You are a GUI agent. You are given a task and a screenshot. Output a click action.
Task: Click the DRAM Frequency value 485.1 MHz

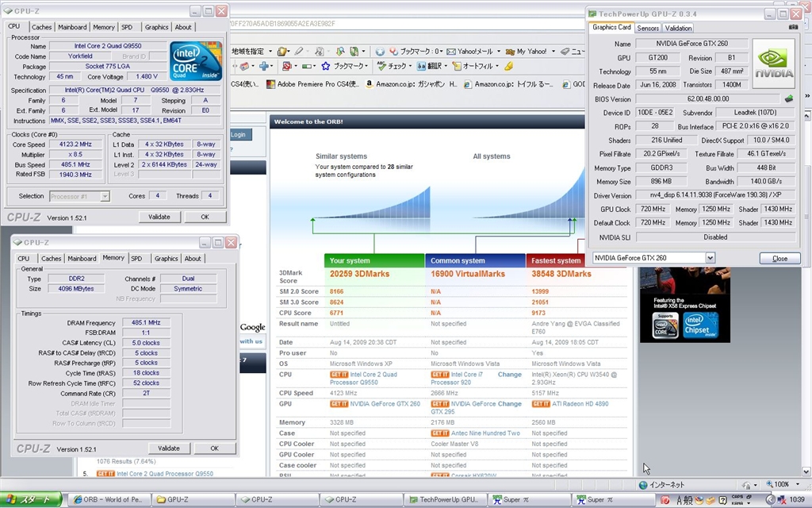(x=146, y=322)
